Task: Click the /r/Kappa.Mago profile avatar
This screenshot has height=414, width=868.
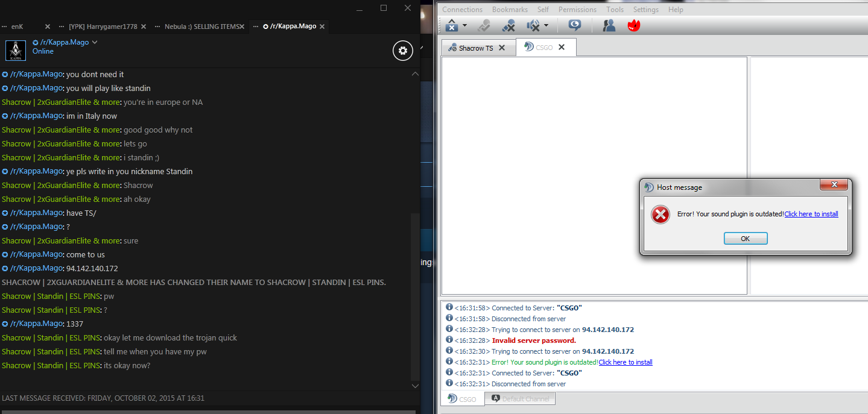Action: (16, 51)
